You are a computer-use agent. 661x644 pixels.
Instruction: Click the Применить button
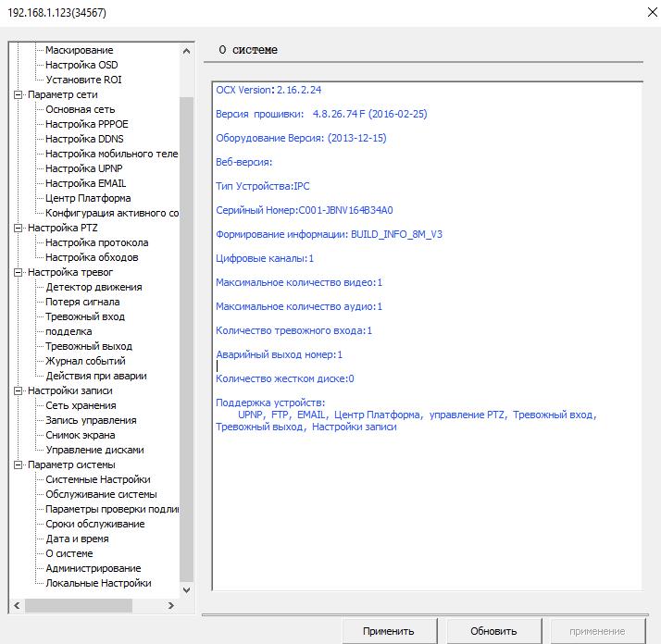[388, 631]
